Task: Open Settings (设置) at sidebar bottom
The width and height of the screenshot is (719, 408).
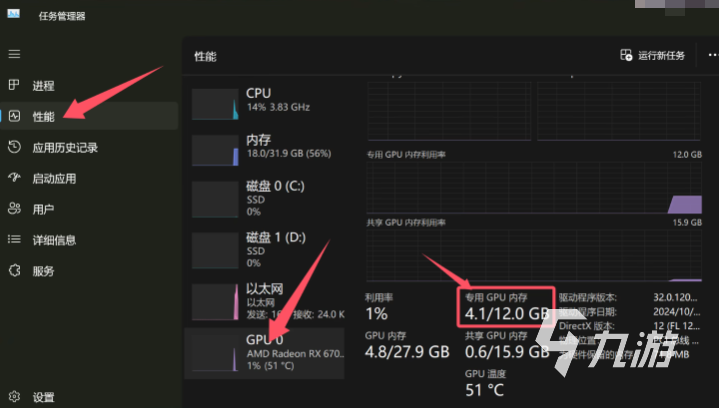Action: [x=89, y=397]
